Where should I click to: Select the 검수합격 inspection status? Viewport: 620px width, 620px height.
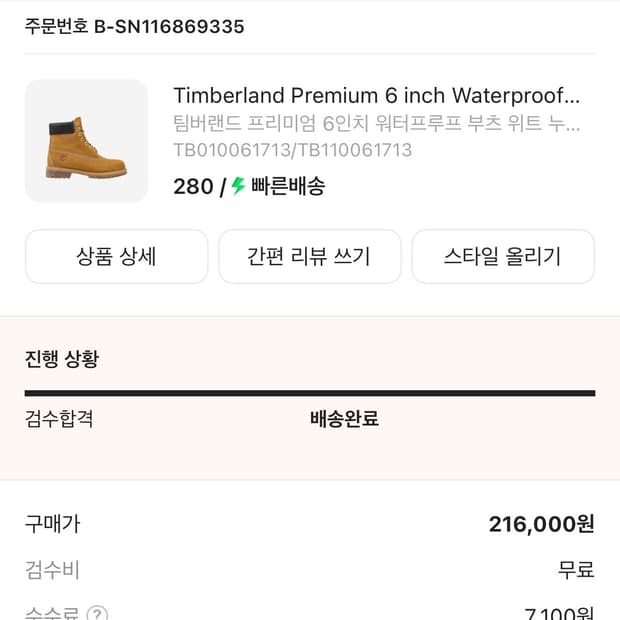pyautogui.click(x=59, y=418)
